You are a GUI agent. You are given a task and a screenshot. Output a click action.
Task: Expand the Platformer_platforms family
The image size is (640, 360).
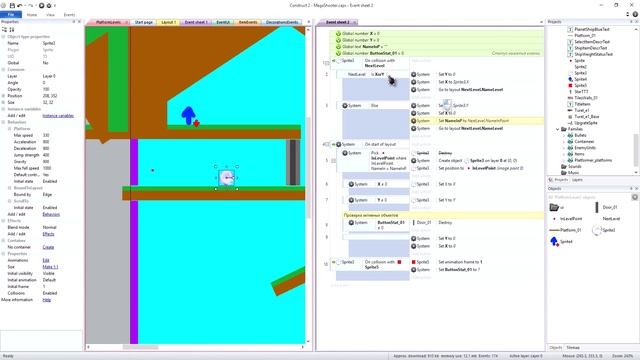[564, 160]
